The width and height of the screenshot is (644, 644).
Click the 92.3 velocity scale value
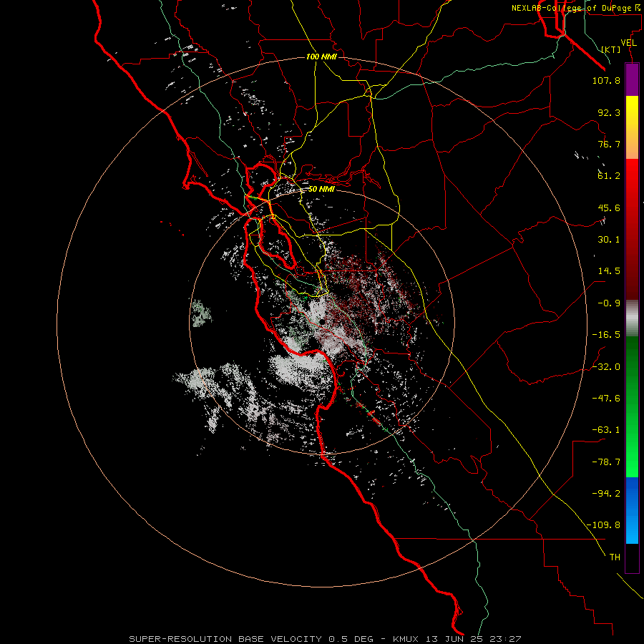609,112
